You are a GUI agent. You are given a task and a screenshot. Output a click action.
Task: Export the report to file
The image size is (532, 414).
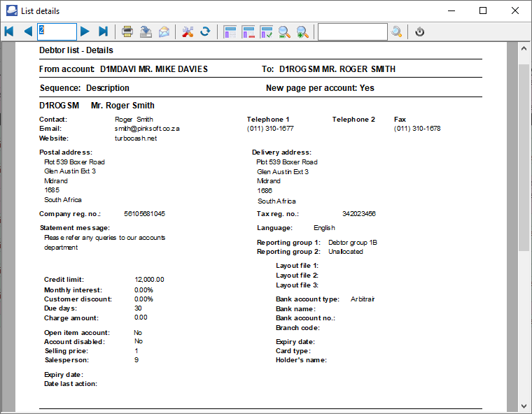146,31
